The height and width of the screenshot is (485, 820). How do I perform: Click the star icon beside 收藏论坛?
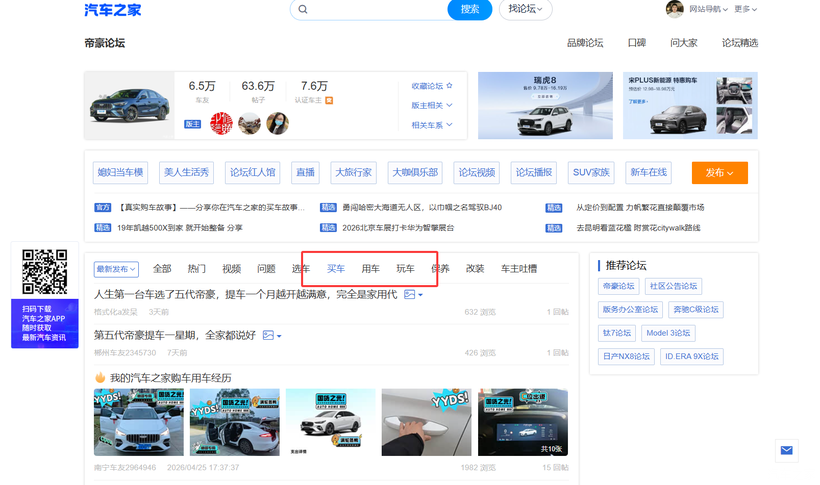point(449,85)
